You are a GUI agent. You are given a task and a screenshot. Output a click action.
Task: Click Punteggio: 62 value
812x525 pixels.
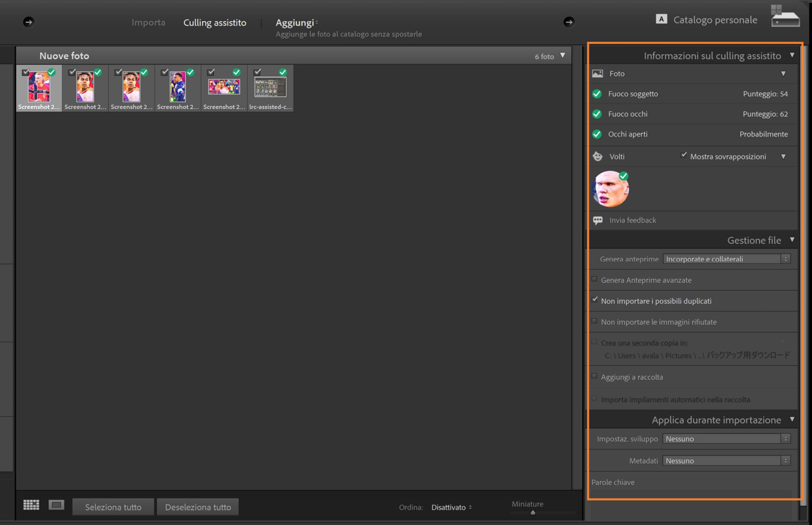point(765,114)
